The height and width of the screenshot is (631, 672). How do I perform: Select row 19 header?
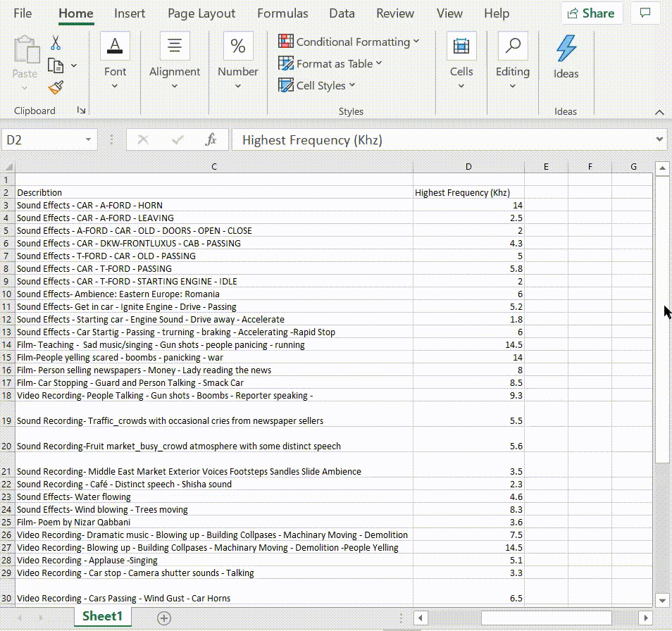click(7, 414)
